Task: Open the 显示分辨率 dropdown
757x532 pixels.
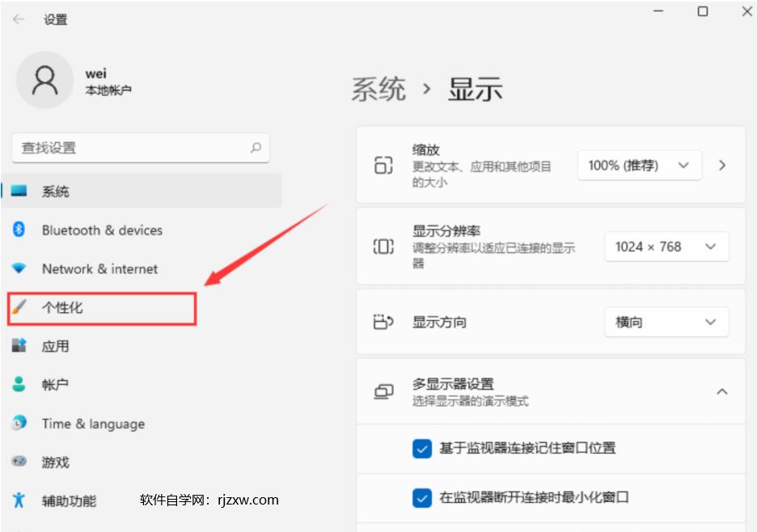Action: (x=666, y=247)
